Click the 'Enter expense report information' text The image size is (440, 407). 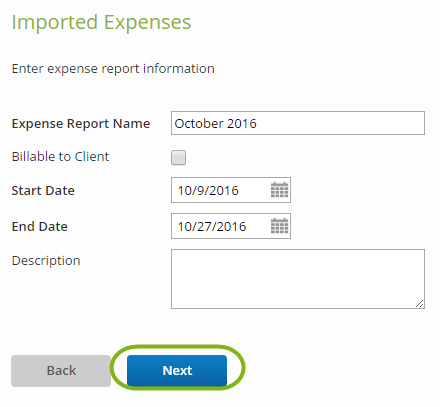point(113,69)
